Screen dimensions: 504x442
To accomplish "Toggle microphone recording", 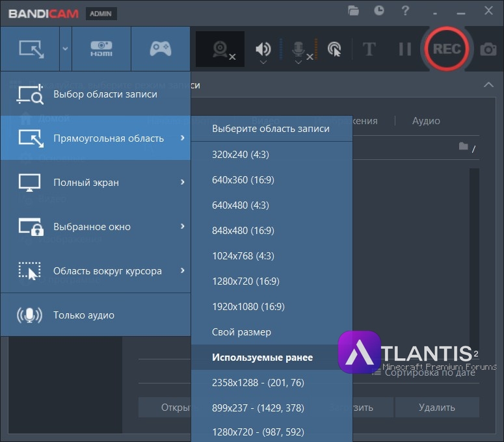I will (x=298, y=49).
